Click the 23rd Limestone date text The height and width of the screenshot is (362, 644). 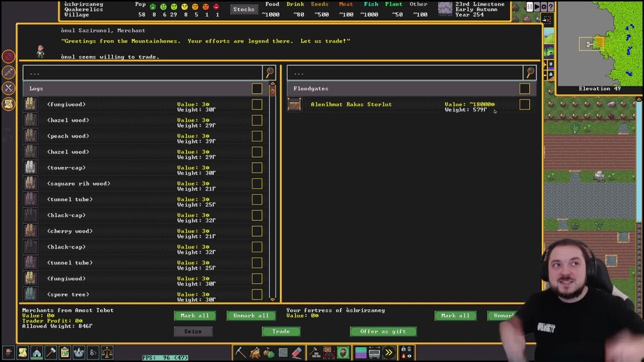click(x=480, y=4)
